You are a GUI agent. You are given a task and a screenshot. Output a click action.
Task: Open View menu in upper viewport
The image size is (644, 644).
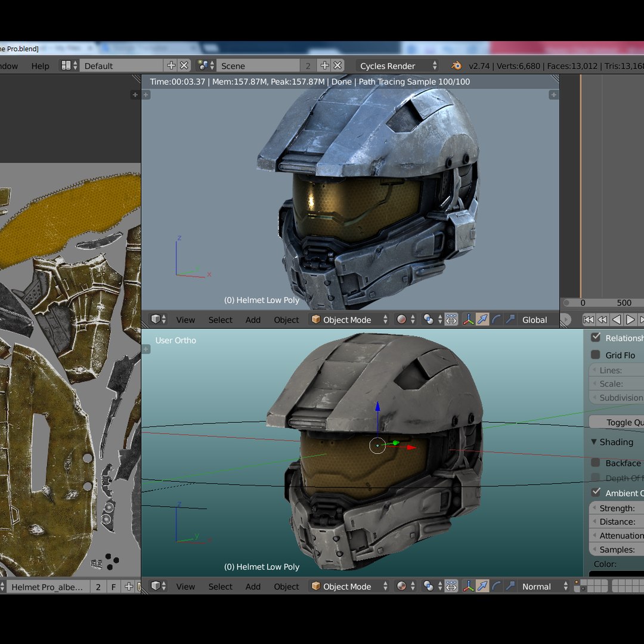(x=185, y=320)
